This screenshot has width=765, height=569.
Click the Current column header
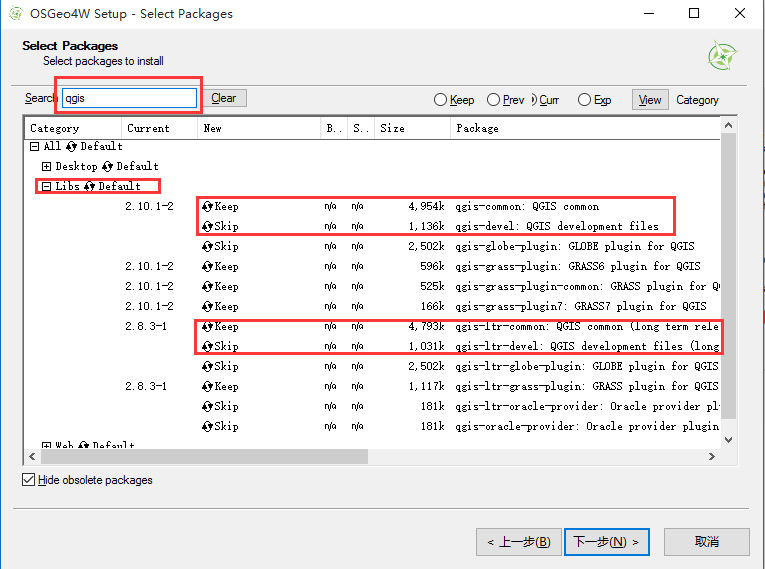tap(159, 128)
